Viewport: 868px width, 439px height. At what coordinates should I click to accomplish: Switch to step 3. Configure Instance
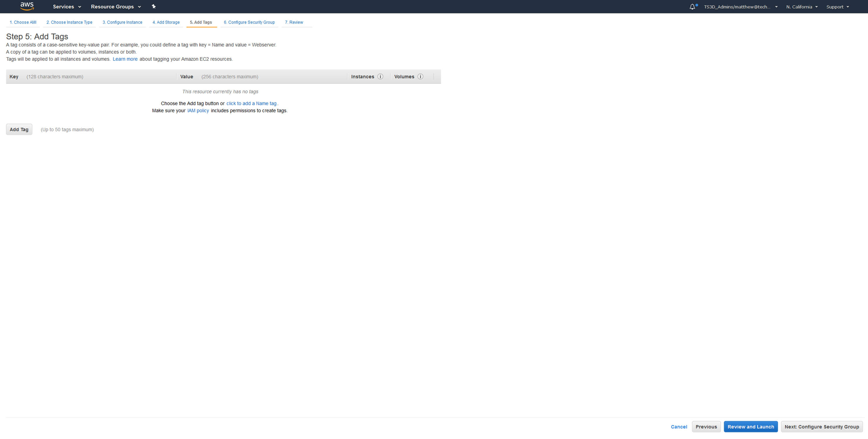point(122,22)
